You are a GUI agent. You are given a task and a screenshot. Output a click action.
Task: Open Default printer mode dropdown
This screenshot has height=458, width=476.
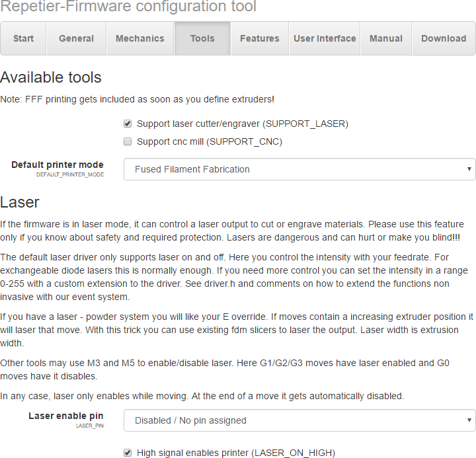(299, 169)
